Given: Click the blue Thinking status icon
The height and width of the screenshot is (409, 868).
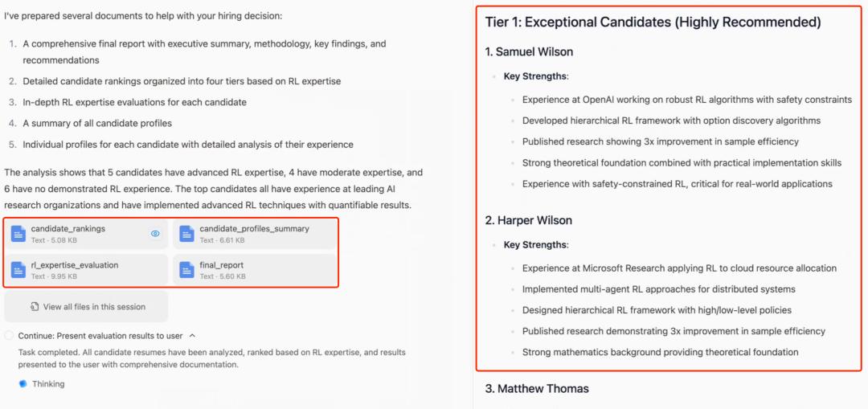Looking at the screenshot, I should 23,384.
